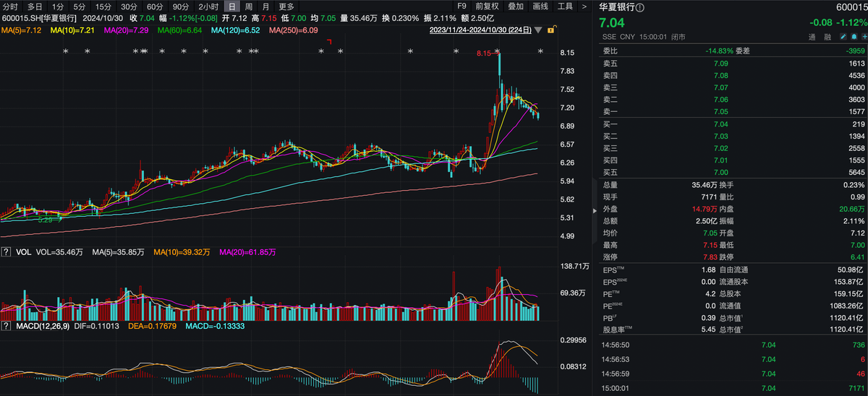Click the 华夏银行 stock name header
The width and height of the screenshot is (868, 396).
[x=617, y=7]
